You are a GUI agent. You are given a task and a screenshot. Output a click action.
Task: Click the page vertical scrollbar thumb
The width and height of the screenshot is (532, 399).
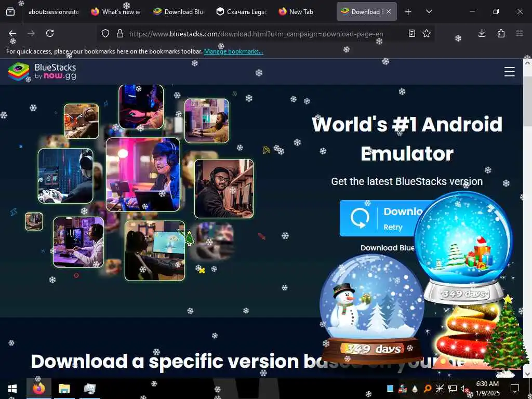527,102
